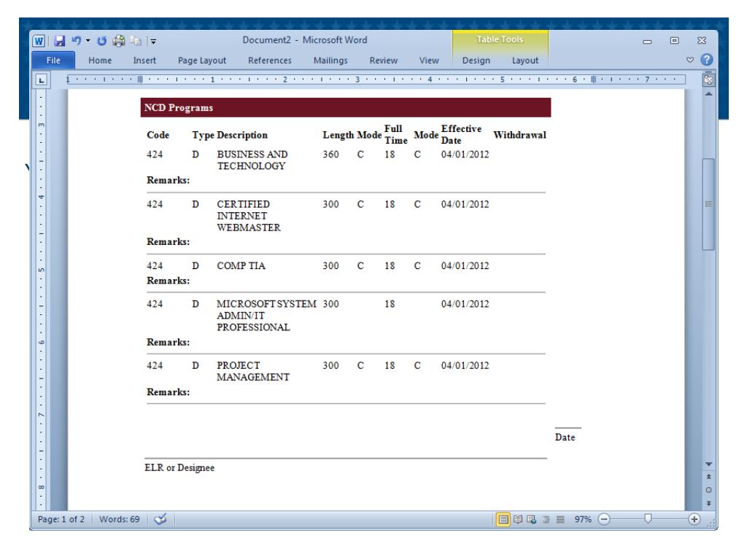Click the NCD Programs heading
Image resolution: width=747 pixels, height=560 pixels.
179,108
